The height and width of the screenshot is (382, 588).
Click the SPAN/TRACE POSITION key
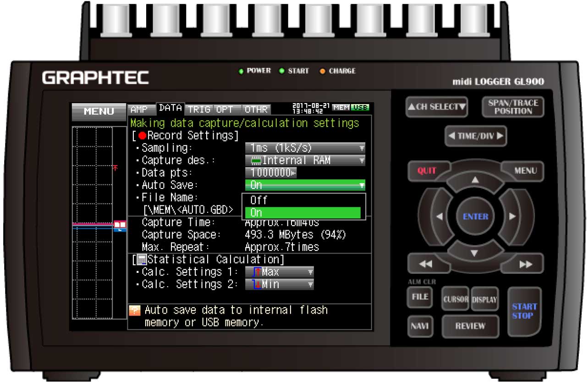coord(513,107)
